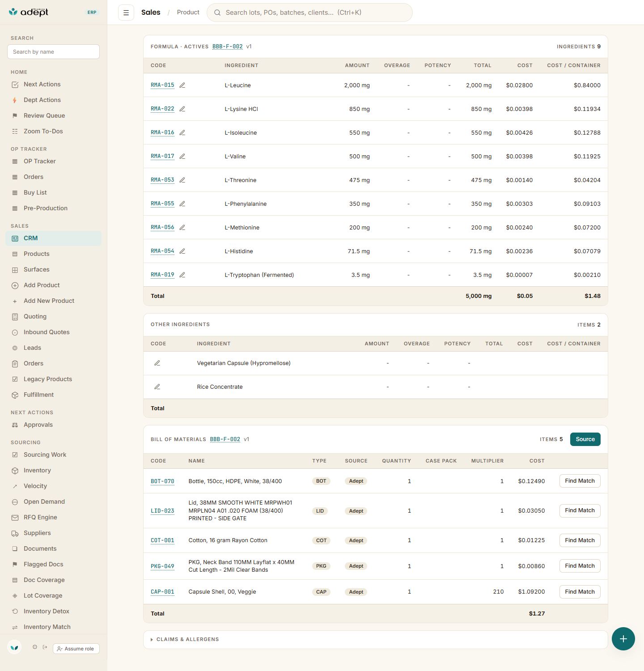Viewport: 644px width, 671px height.
Task: Click the pencil icon for Rice Concentrate
Action: pos(157,386)
